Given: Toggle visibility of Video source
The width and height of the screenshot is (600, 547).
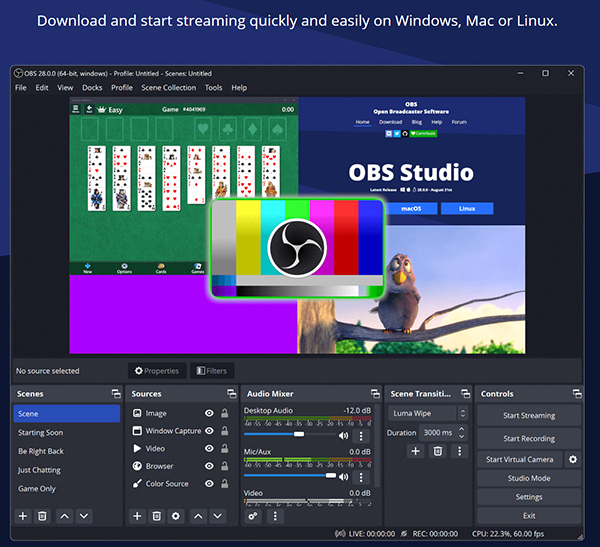Looking at the screenshot, I should tap(209, 448).
